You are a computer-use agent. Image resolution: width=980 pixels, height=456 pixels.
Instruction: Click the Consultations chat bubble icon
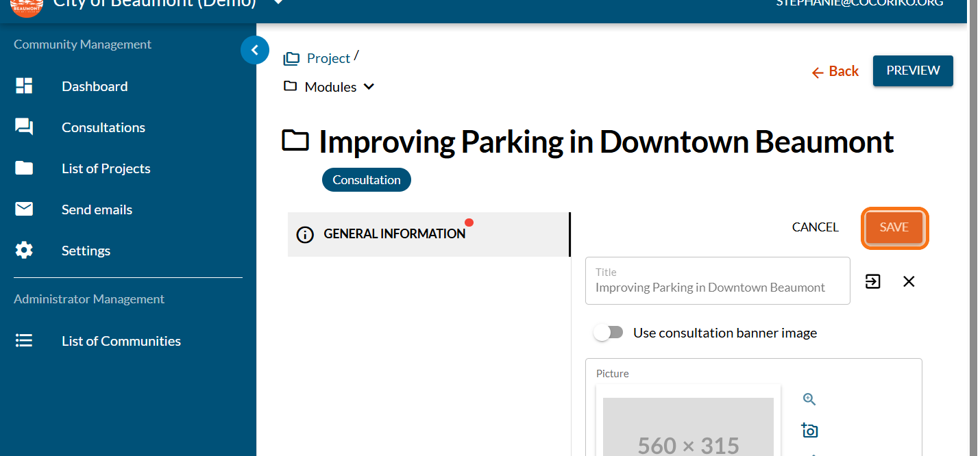tap(24, 127)
